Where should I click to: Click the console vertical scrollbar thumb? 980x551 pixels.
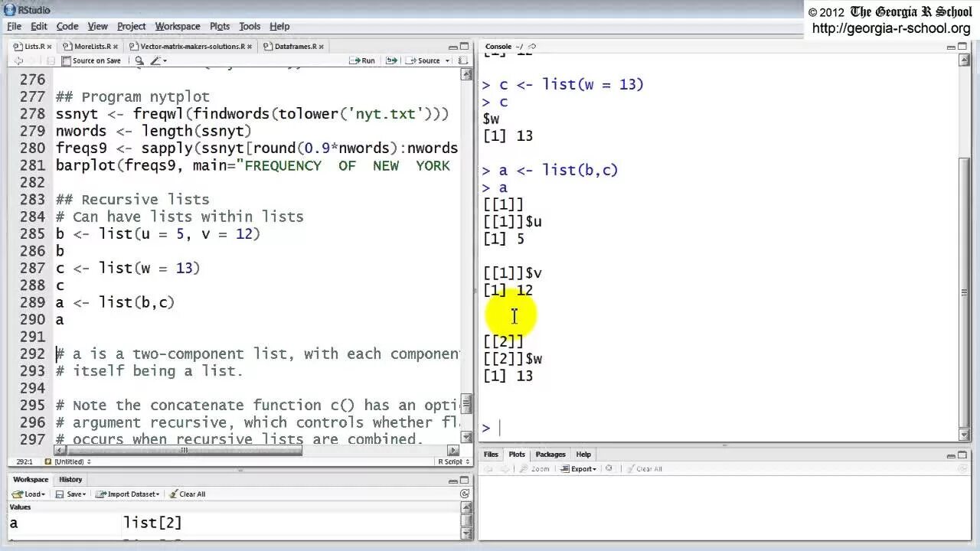pos(964,293)
